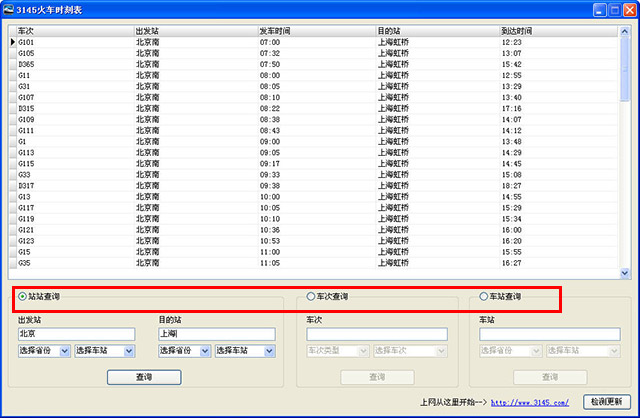Click the 出发站 input field containing 北京

[x=76, y=334]
